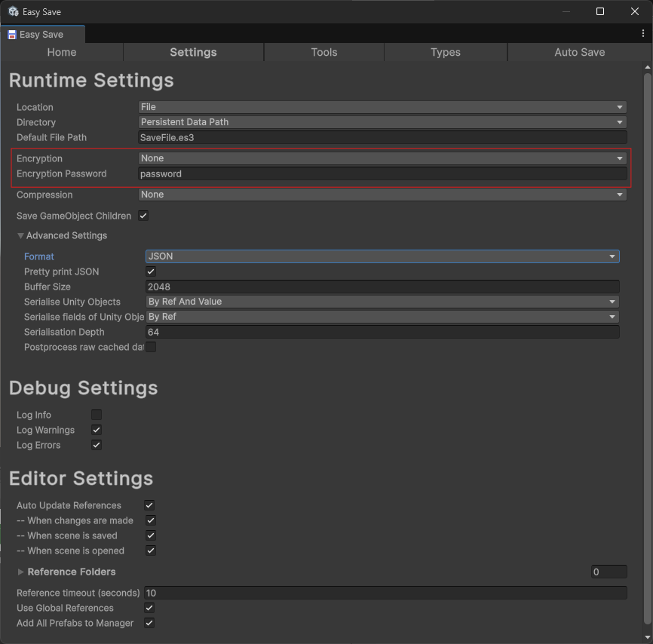Click the three-dot menu icon in tab bar
The width and height of the screenshot is (653, 644).
[x=643, y=34]
